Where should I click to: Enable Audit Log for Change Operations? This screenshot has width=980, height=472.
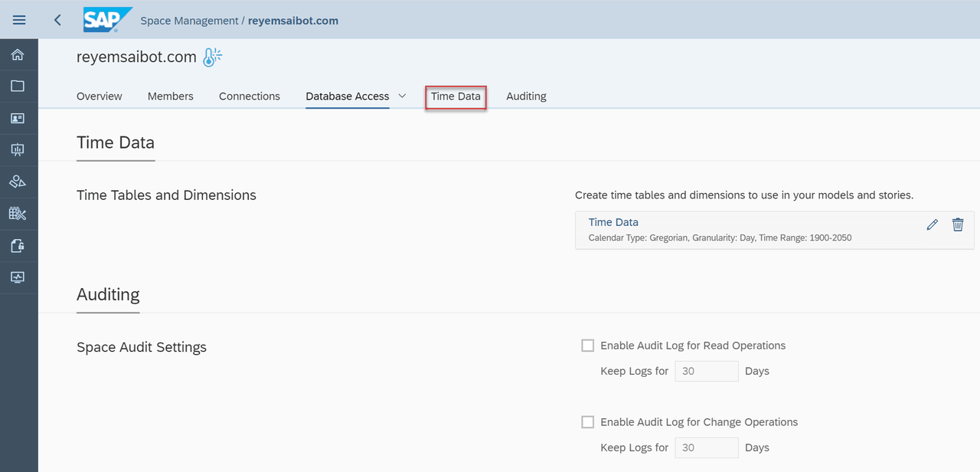point(587,421)
